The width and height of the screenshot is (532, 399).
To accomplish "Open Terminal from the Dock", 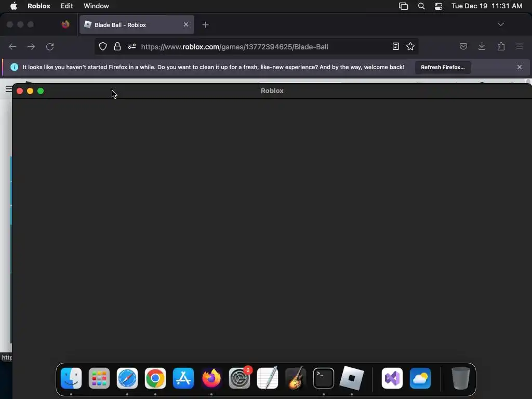I will pyautogui.click(x=324, y=378).
